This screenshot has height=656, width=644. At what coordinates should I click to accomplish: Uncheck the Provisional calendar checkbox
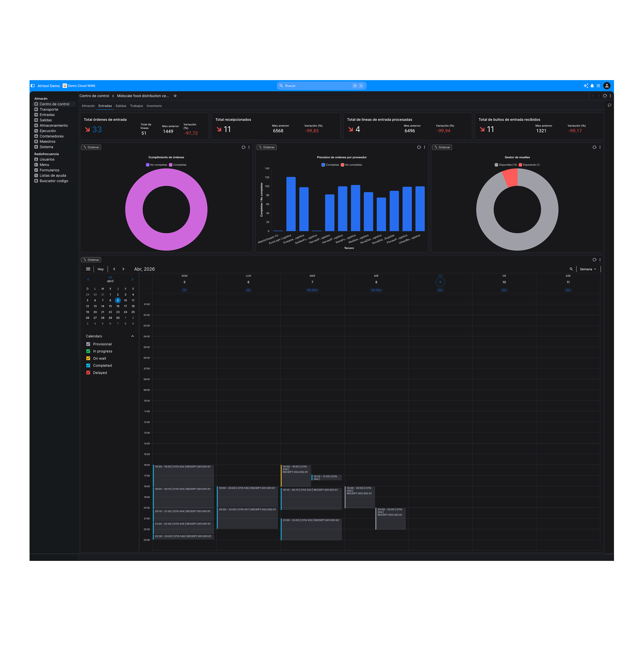pos(88,344)
